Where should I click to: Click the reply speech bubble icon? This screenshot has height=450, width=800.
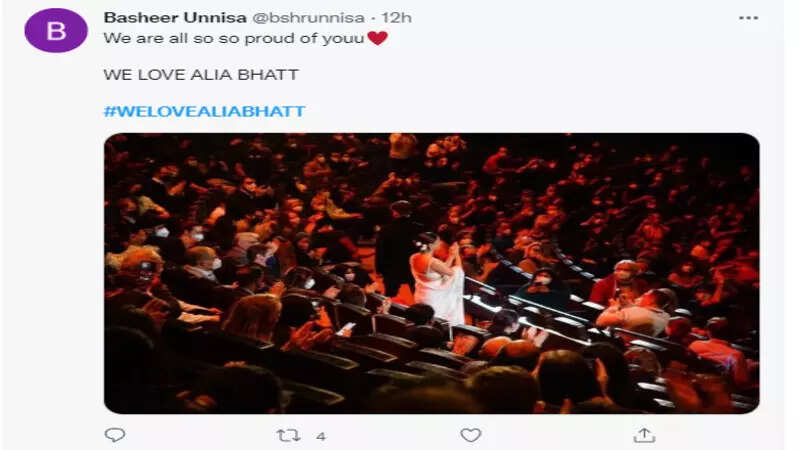tap(115, 435)
